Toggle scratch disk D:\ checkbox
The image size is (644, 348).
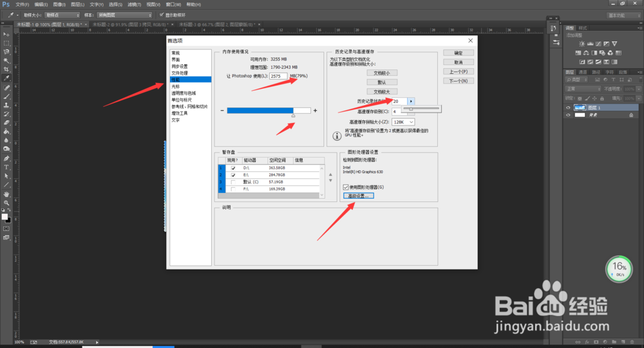233,169
